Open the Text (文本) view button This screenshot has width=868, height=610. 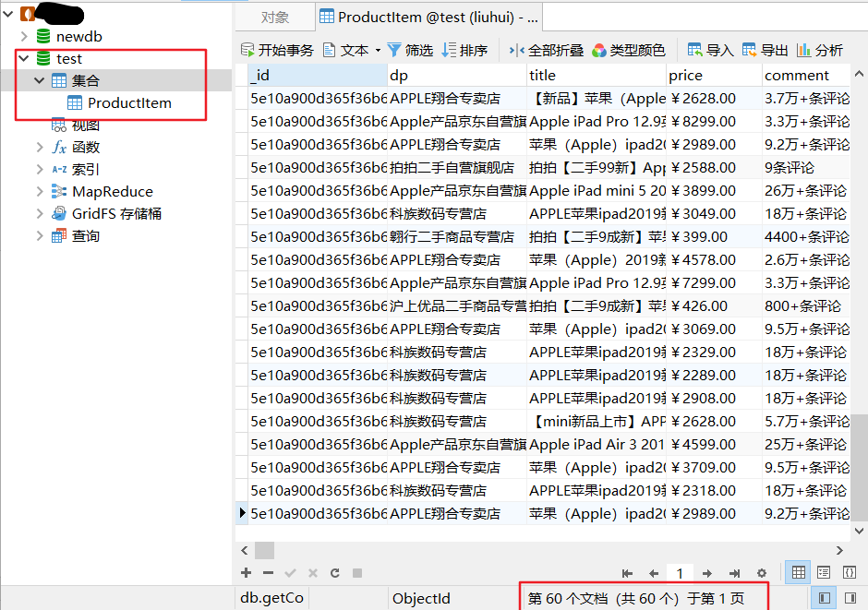pos(346,51)
